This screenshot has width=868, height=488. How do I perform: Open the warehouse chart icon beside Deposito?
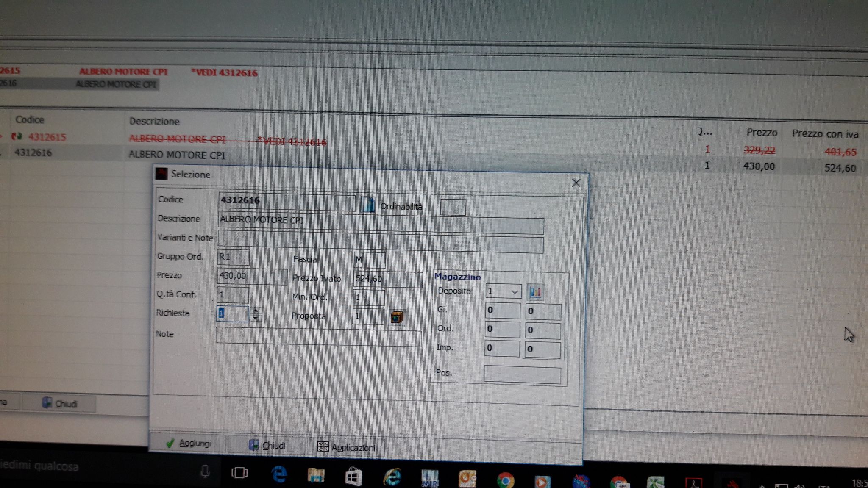[535, 292]
